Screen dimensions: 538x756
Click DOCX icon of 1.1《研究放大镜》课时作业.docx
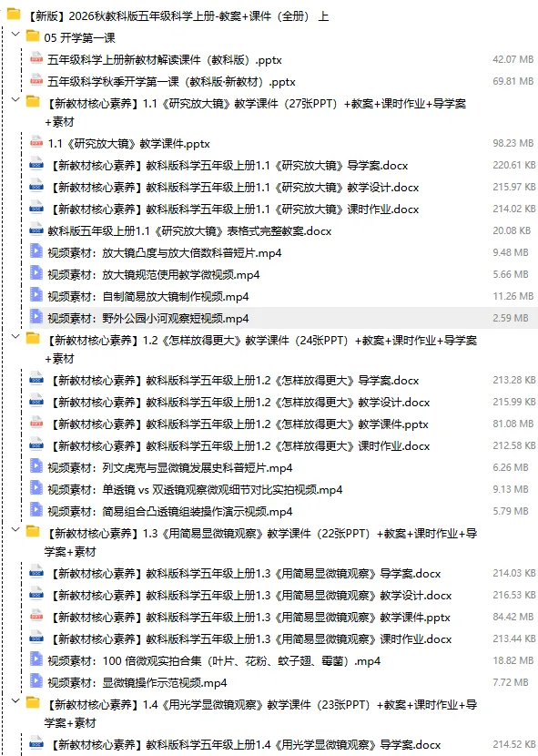36,208
